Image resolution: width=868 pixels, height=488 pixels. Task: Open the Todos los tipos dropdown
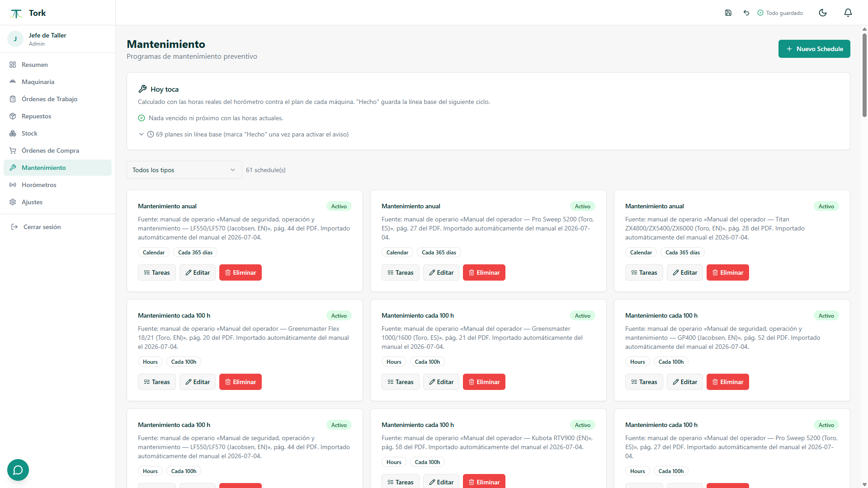pyautogui.click(x=184, y=170)
